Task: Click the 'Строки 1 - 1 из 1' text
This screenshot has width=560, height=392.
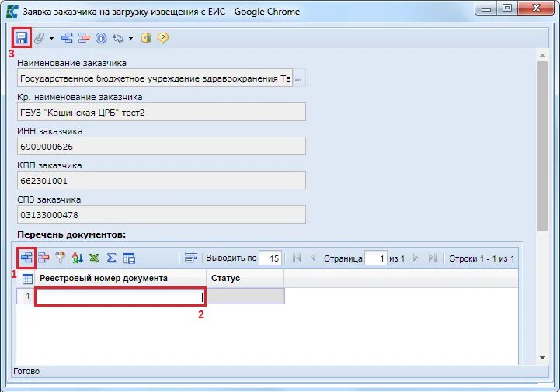Action: click(482, 258)
